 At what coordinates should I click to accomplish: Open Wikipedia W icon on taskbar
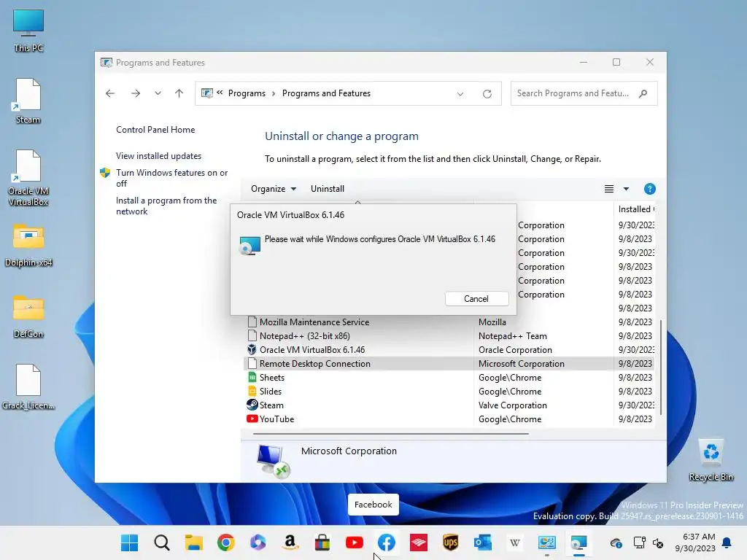click(515, 542)
